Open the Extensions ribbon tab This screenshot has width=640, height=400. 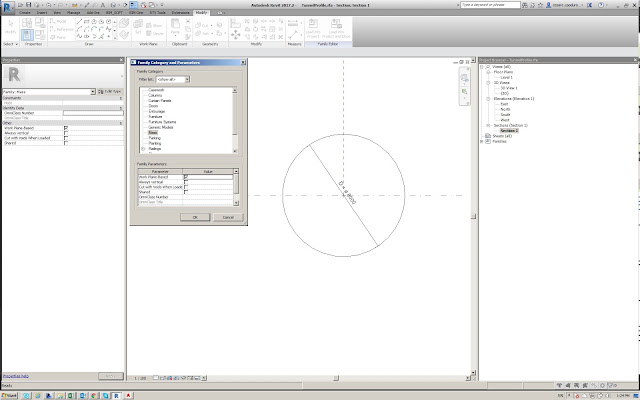tap(180, 13)
